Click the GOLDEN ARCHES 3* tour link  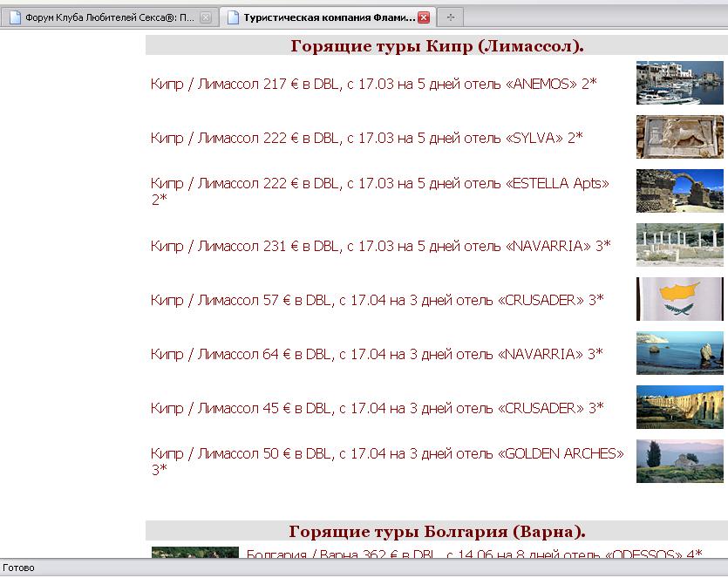387,454
